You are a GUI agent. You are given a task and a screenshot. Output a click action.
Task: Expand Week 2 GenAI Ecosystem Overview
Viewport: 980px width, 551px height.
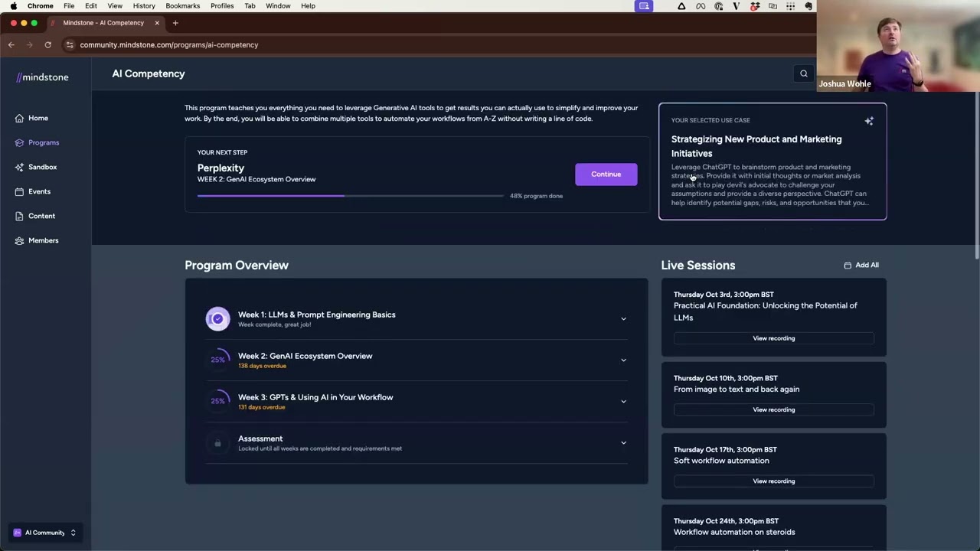pos(623,360)
